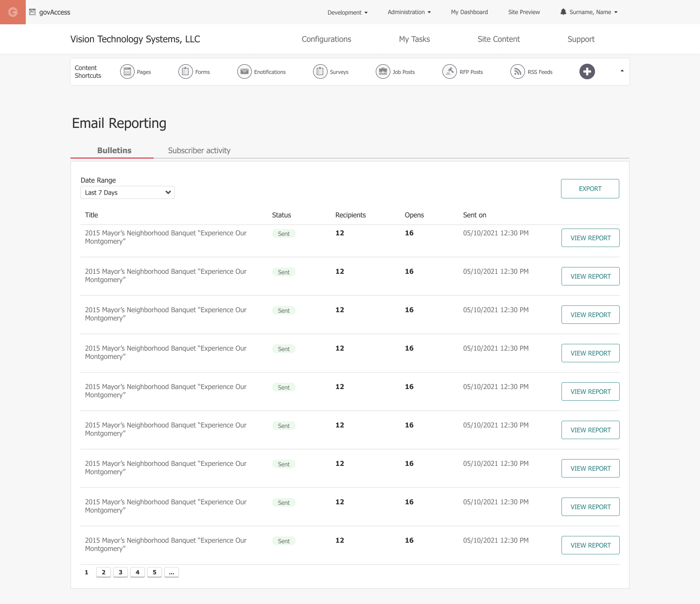Go to pagination page 3

click(x=120, y=572)
